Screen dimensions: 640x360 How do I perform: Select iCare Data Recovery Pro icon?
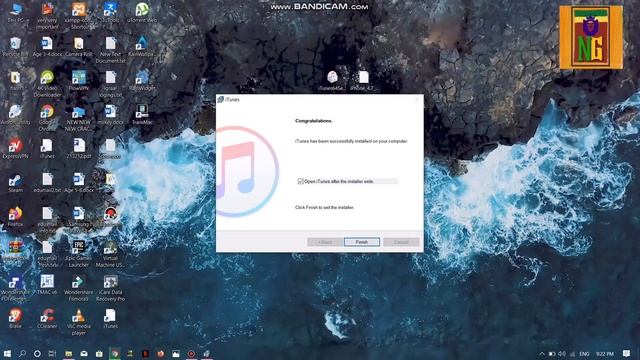(x=111, y=288)
